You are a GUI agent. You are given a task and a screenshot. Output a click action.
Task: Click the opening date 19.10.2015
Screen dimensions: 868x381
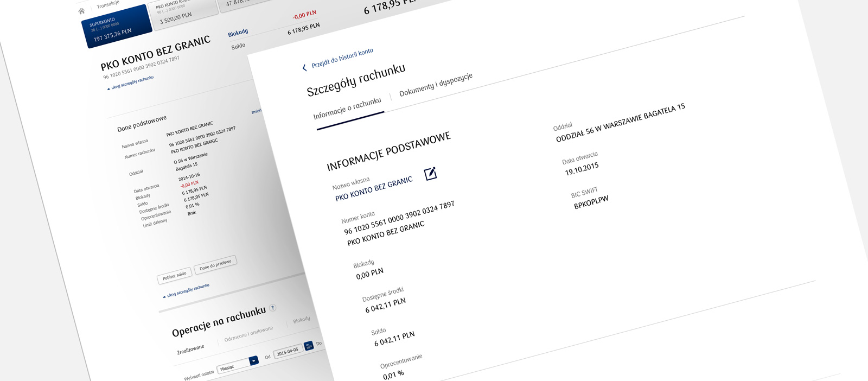point(582,169)
